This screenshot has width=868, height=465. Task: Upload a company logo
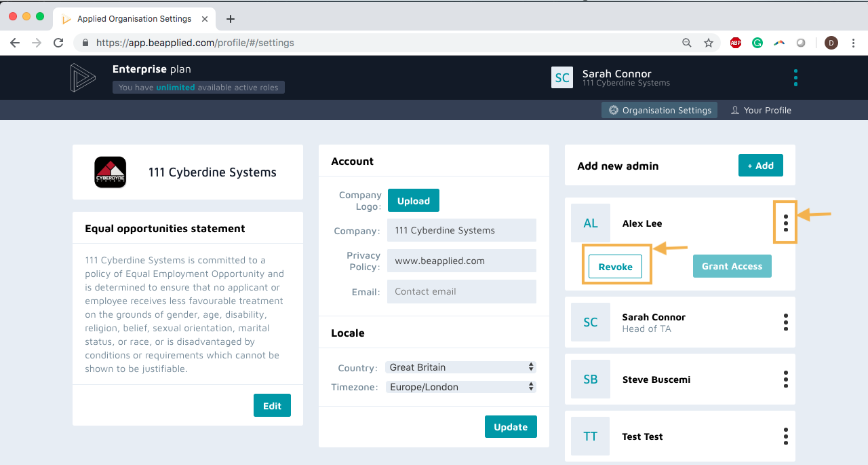click(x=413, y=201)
